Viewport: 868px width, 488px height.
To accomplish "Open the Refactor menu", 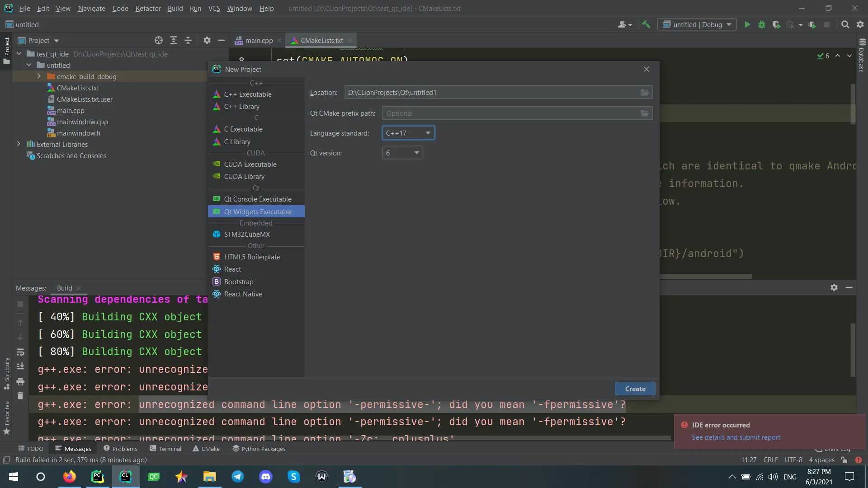I will [148, 8].
